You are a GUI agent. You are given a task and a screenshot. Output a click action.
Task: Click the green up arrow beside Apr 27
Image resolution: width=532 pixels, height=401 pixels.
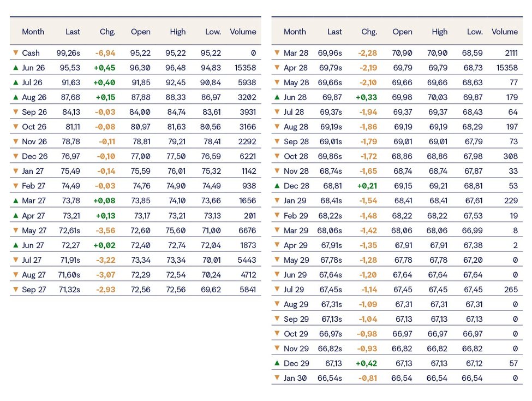(x=15, y=215)
